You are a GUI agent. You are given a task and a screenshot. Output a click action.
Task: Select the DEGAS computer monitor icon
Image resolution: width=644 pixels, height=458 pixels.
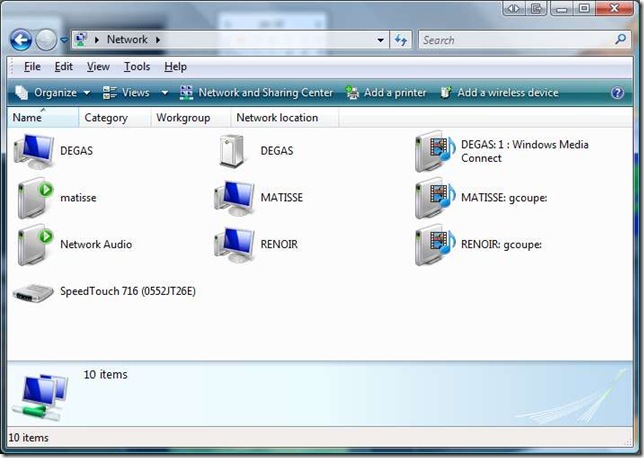click(34, 151)
